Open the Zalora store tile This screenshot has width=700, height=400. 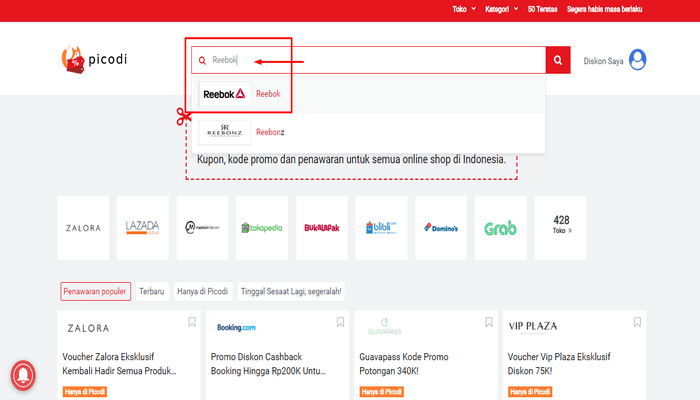pos(83,228)
